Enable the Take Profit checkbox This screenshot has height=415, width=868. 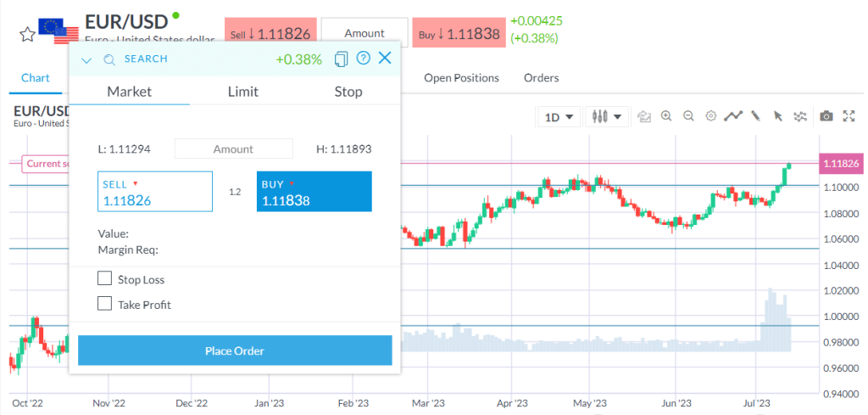coord(105,304)
